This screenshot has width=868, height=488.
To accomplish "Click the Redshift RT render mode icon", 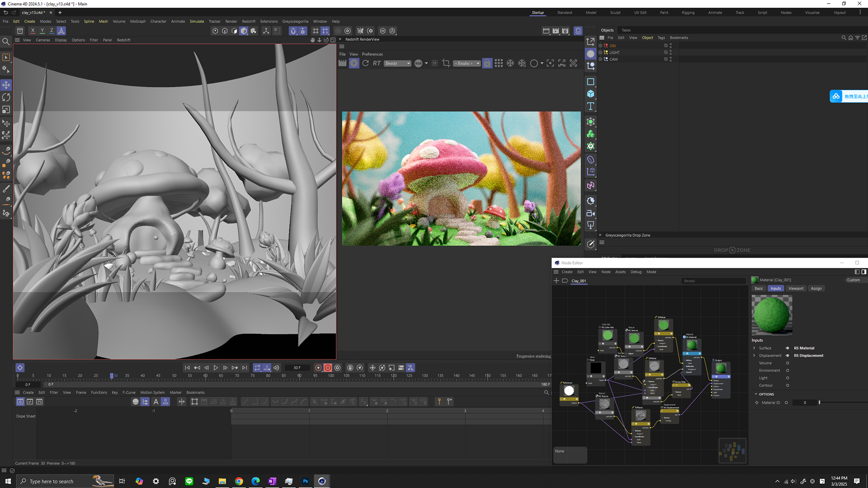I will coord(377,63).
